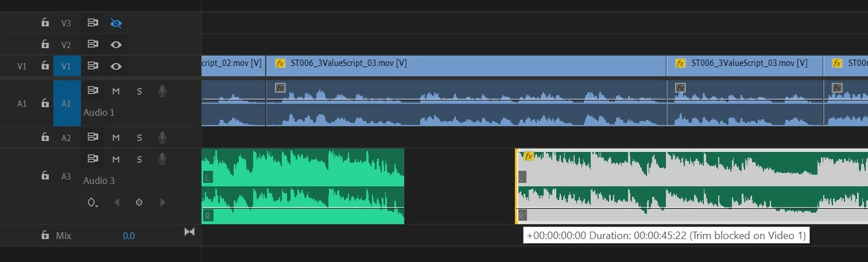Enable voice-over record on A1

[x=162, y=91]
